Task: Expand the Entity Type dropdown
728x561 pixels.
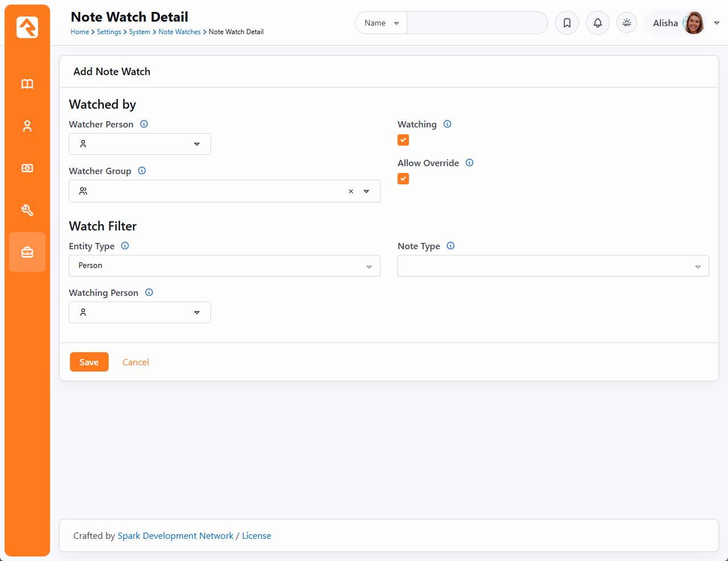Action: pos(224,266)
